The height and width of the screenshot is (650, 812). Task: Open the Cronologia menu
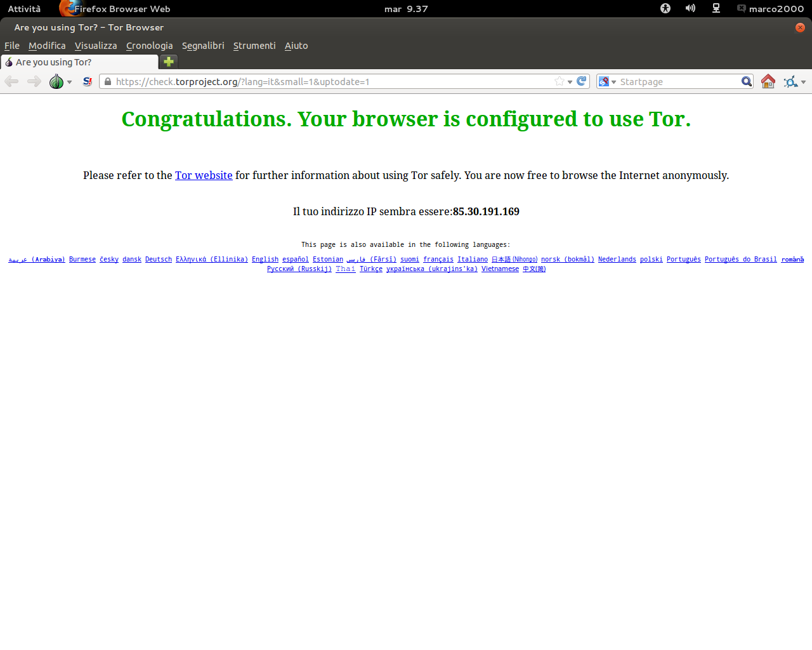(149, 46)
